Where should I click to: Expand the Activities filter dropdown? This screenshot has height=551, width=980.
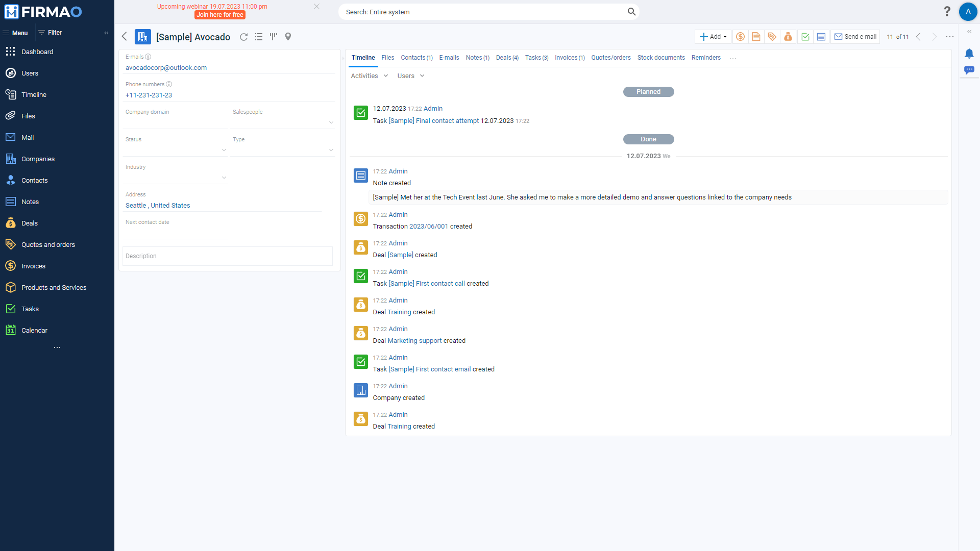coord(369,76)
